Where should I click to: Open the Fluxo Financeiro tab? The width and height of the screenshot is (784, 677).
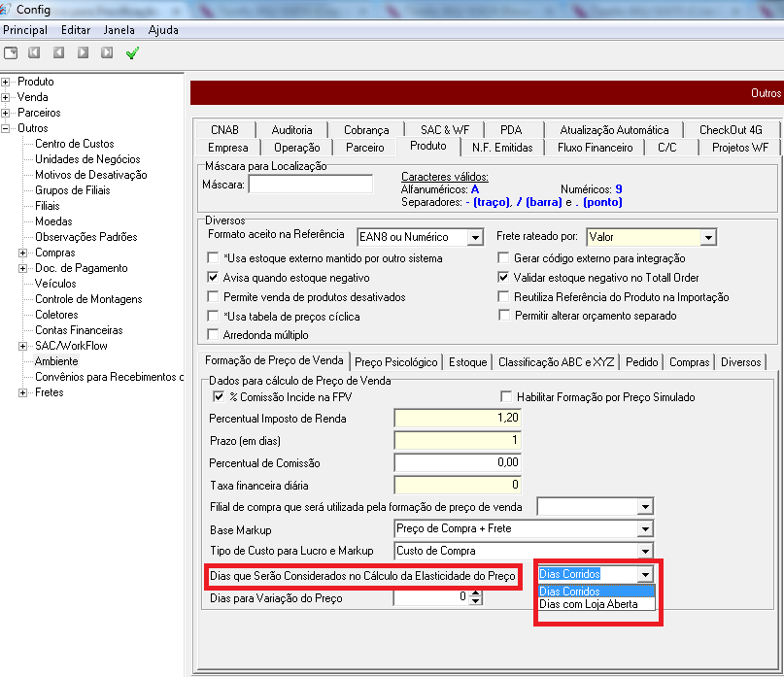click(x=595, y=148)
